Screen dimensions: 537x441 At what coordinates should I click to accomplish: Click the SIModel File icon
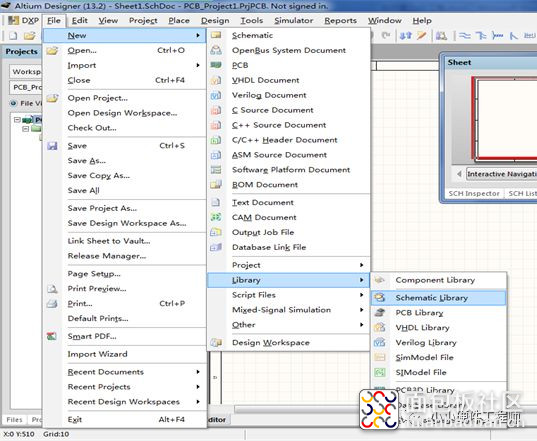[379, 372]
